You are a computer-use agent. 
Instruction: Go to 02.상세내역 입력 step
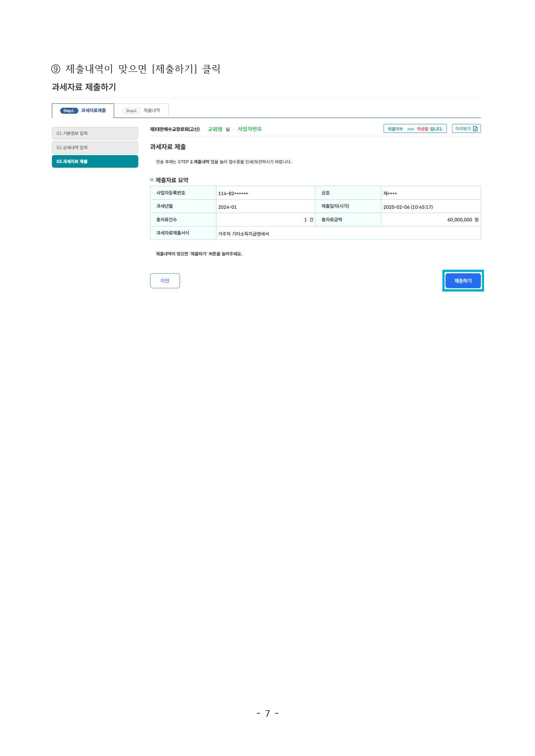click(95, 148)
